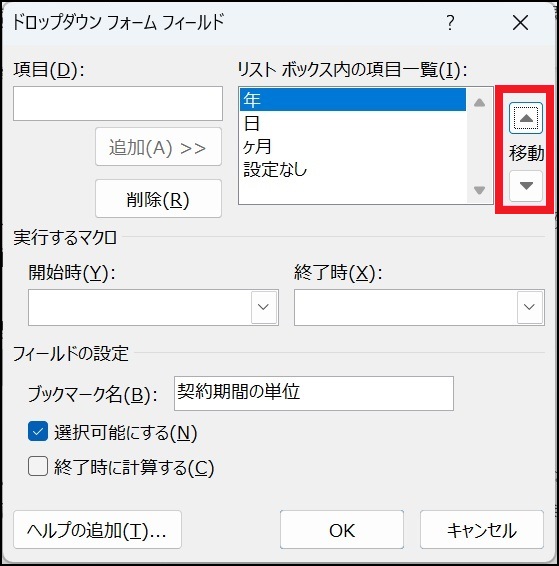Open ヘルプの追加(T)... settings
This screenshot has height=566, width=559.
pyautogui.click(x=97, y=530)
